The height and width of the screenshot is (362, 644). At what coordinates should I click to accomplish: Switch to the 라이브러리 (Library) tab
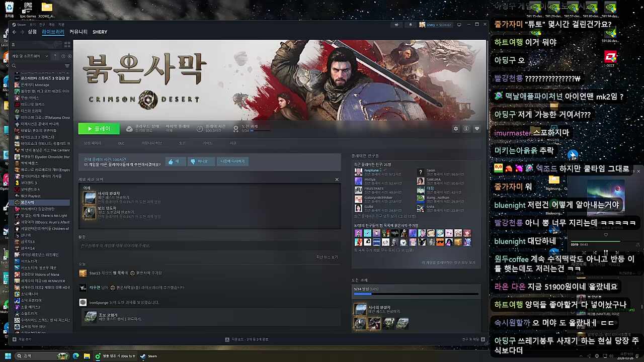(53, 32)
